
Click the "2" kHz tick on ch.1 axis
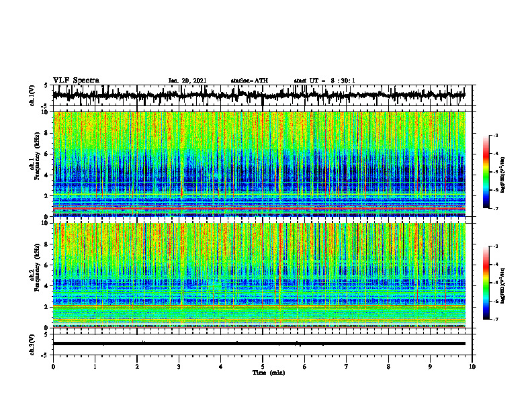pos(47,195)
